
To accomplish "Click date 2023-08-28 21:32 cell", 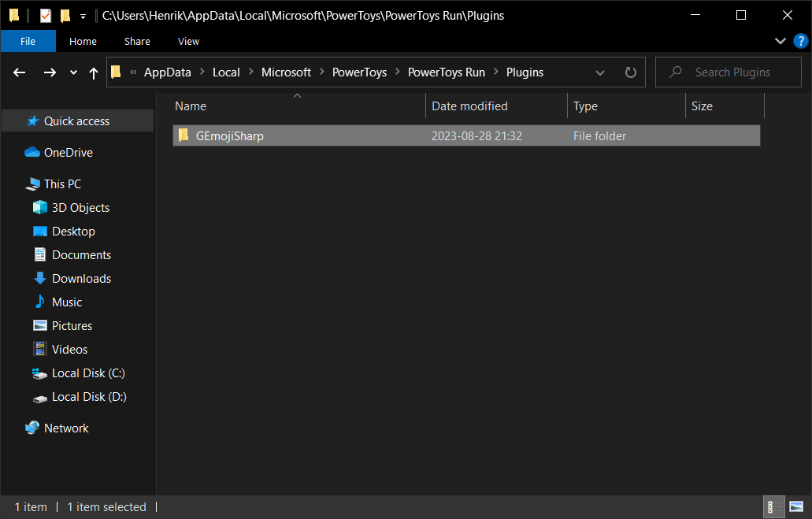I will pyautogui.click(x=477, y=136).
